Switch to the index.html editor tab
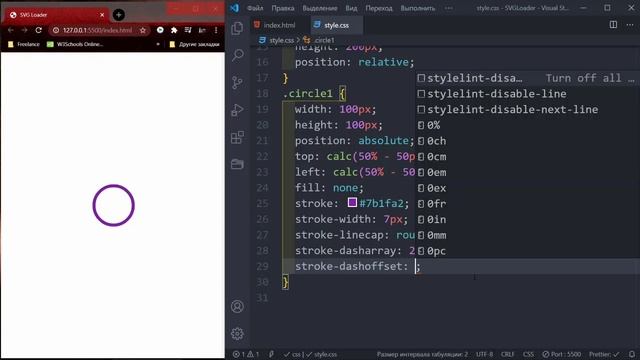640x360 pixels. pos(280,25)
